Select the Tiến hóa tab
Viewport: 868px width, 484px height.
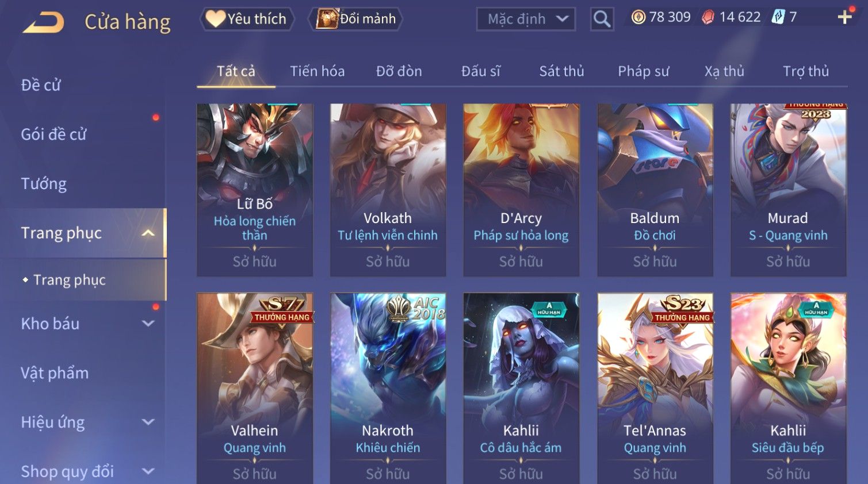pyautogui.click(x=317, y=71)
